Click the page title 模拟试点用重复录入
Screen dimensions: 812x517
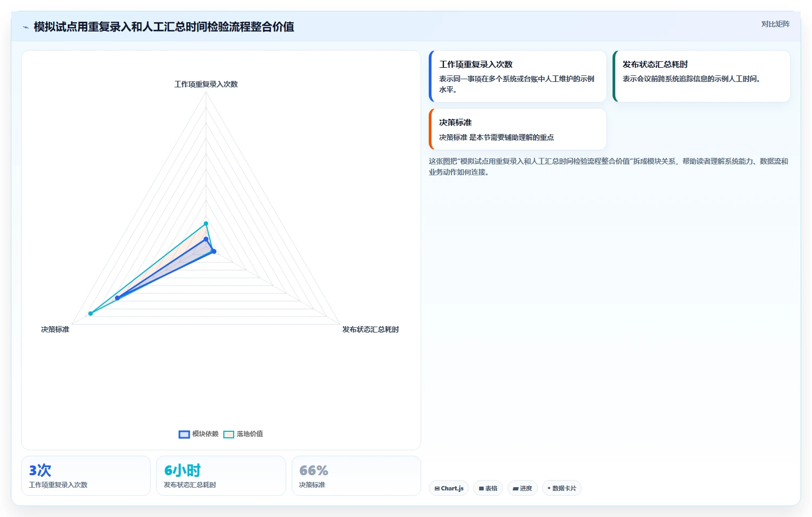coord(164,27)
